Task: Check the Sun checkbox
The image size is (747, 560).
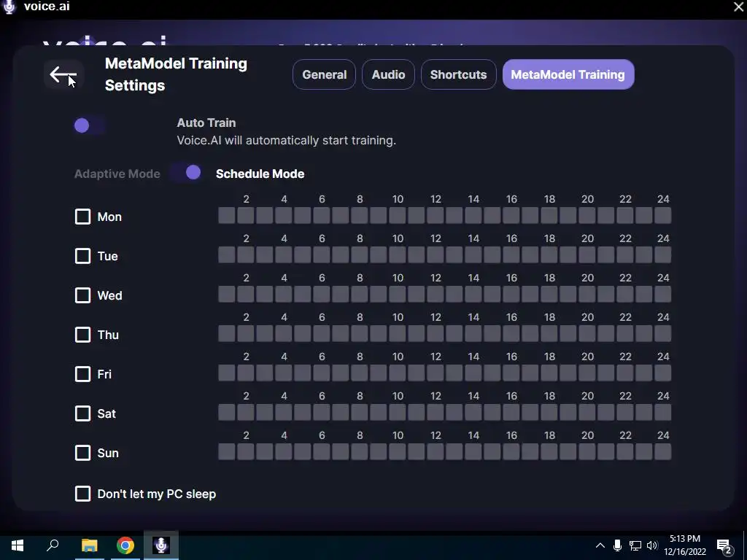Action: point(83,453)
